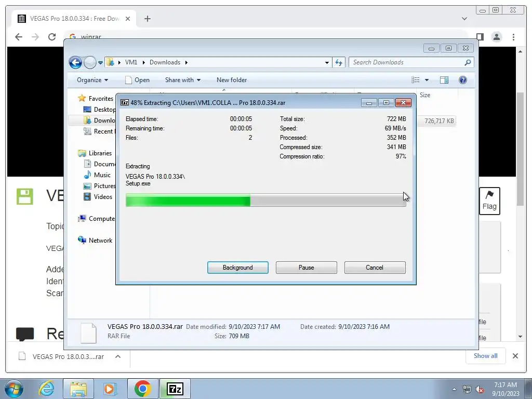Switch to 7-Zip on taskbar
The width and height of the screenshot is (532, 399).
point(175,389)
